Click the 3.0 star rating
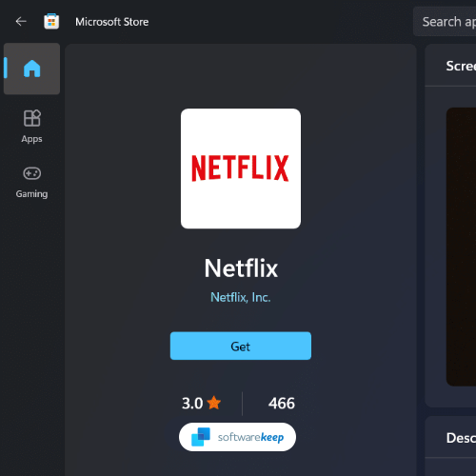 201,404
